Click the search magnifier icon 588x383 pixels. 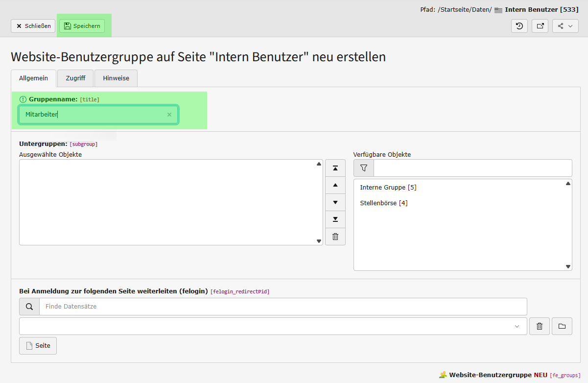(29, 307)
